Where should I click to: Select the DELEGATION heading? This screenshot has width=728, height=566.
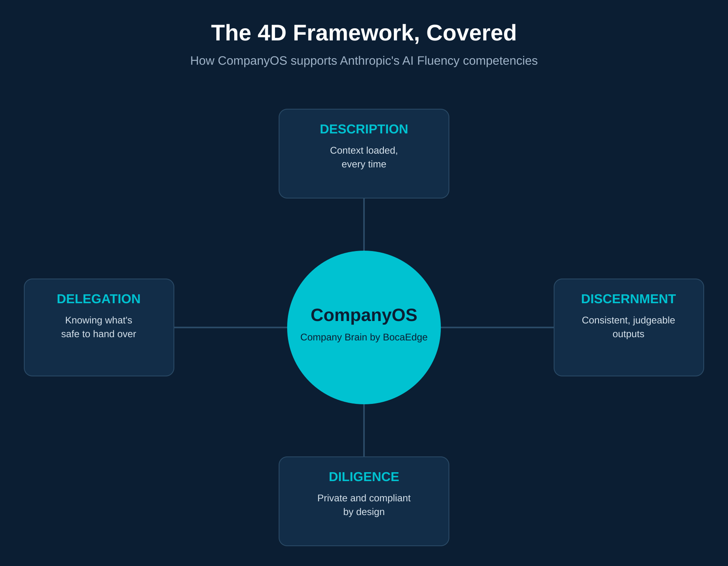[99, 299]
